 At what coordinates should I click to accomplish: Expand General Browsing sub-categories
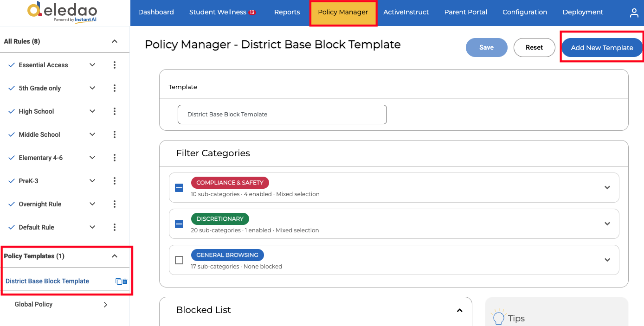[607, 260]
